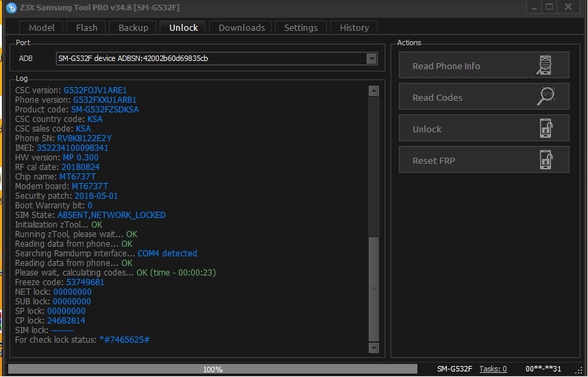Click the CSC country code KSA value
The width and height of the screenshot is (588, 377).
pyautogui.click(x=95, y=119)
